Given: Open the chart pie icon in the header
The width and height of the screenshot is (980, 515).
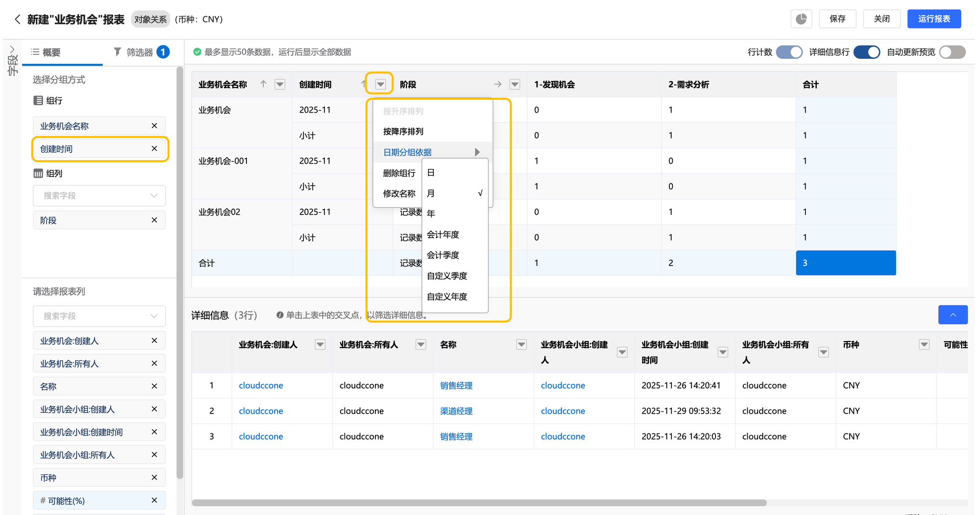Looking at the screenshot, I should [x=801, y=19].
